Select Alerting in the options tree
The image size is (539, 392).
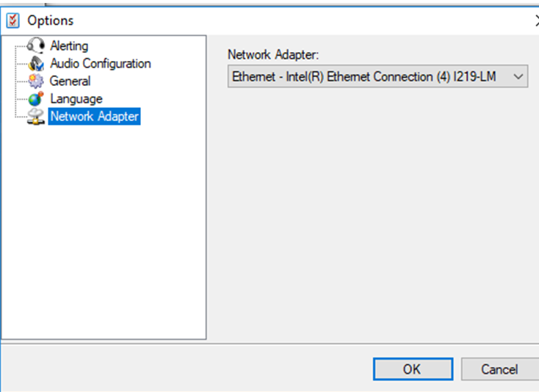(x=69, y=46)
